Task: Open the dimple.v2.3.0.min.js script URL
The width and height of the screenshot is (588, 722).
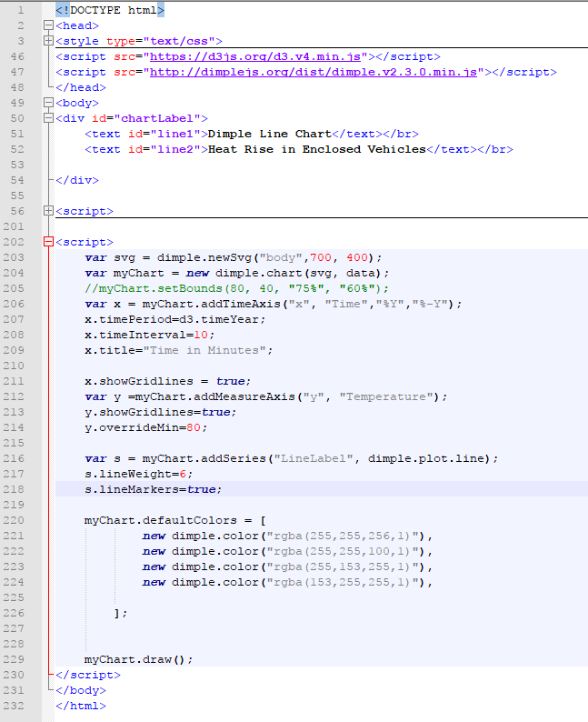Action: point(314,73)
